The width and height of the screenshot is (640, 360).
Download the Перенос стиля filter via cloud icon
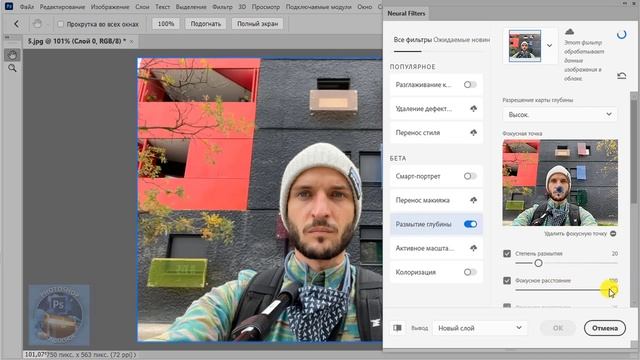tap(473, 133)
